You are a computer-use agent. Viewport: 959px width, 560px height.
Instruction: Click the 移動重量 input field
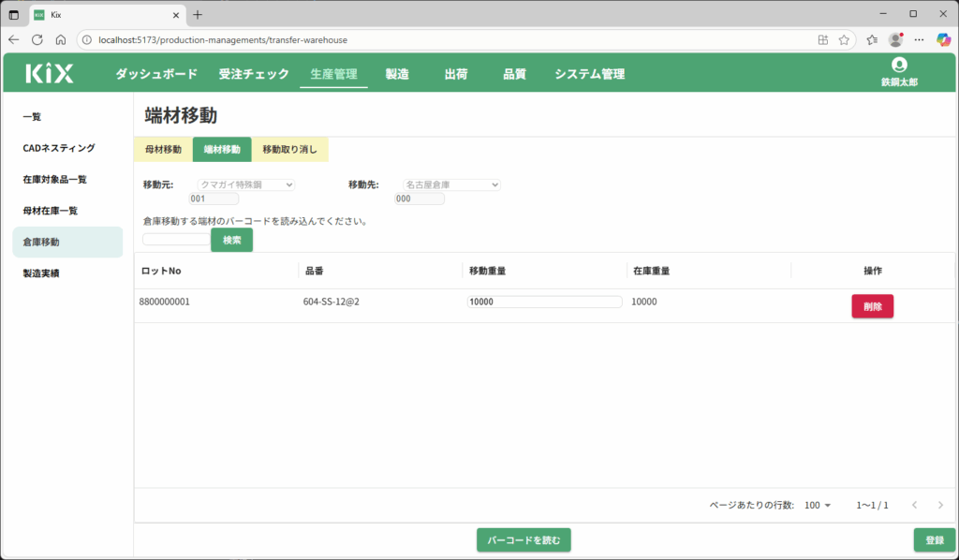pos(544,302)
